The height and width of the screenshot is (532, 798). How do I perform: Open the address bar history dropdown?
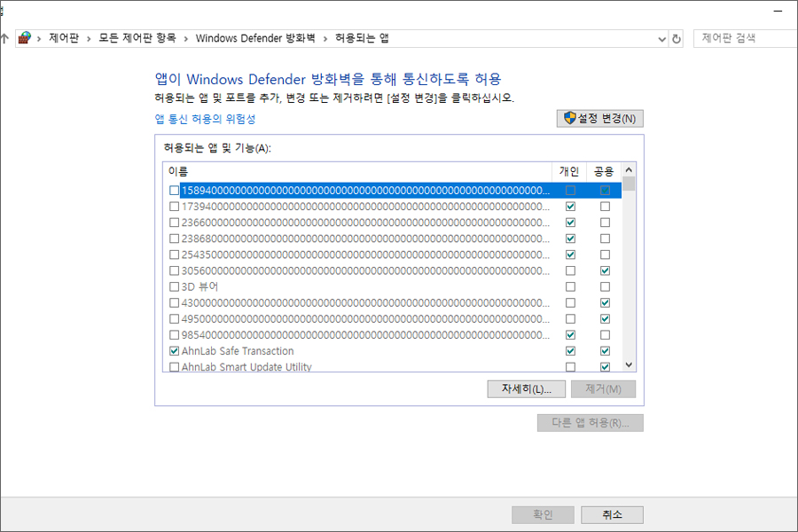661,39
